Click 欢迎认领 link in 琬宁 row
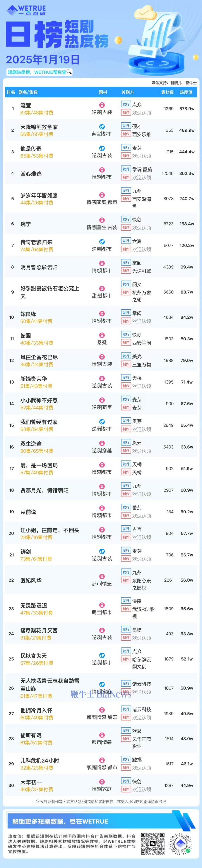Viewport: 202px width, 868px height. click(141, 228)
